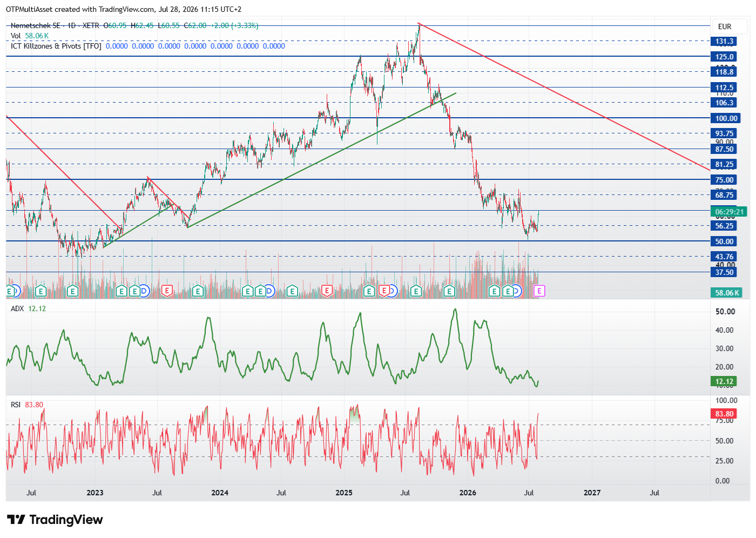
Task: Select the ICT Killzones & Pivots legend
Action: pyautogui.click(x=56, y=46)
